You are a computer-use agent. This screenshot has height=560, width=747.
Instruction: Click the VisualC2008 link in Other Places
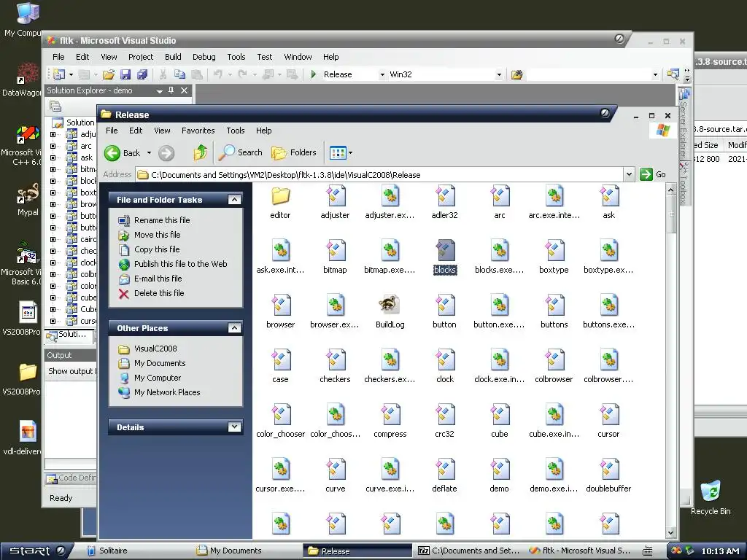pyautogui.click(x=155, y=348)
